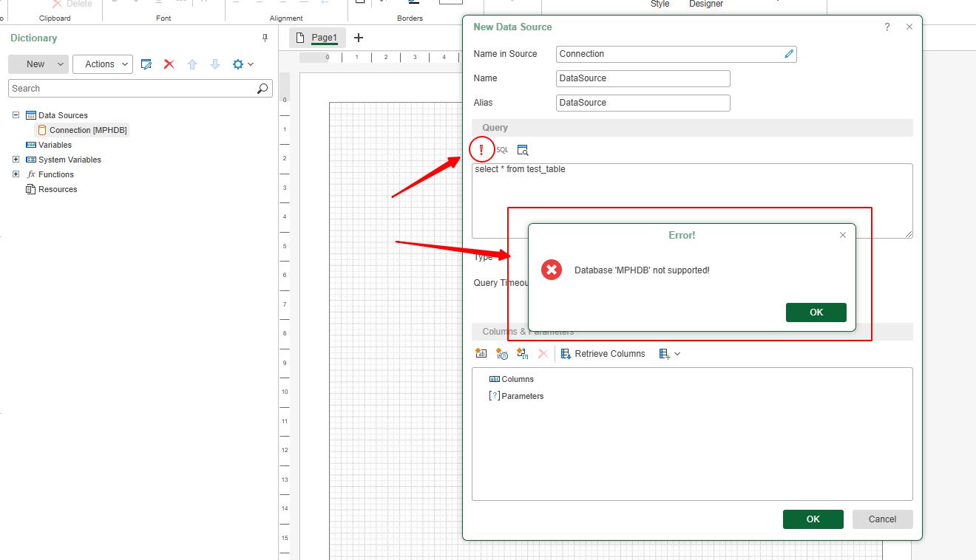
Task: Click the Name input field
Action: (643, 78)
